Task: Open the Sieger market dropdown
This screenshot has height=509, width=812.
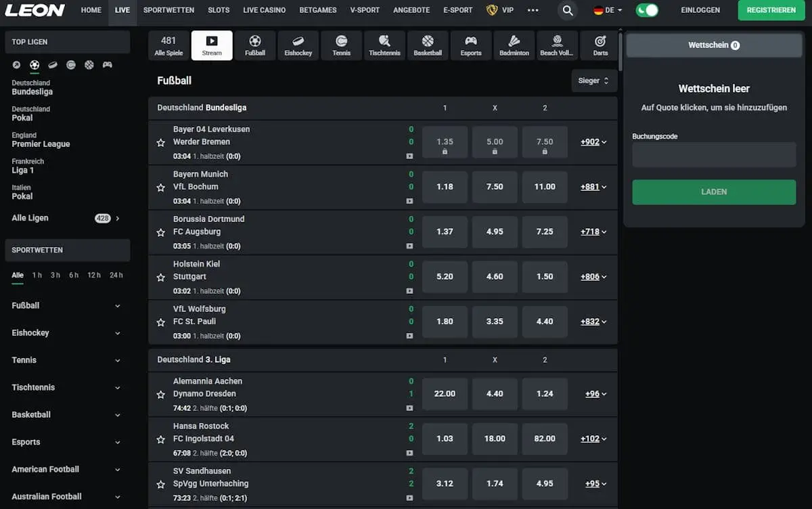Action: point(594,81)
